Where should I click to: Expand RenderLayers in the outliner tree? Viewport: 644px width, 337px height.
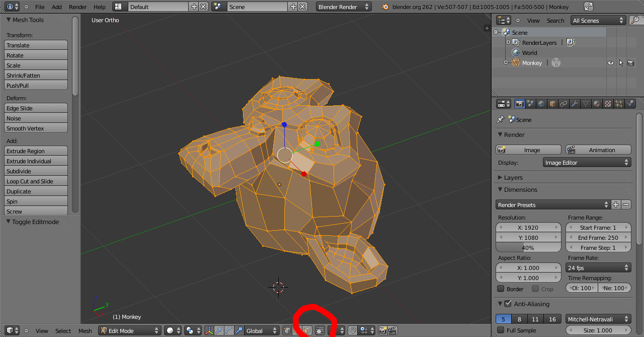[x=508, y=42]
